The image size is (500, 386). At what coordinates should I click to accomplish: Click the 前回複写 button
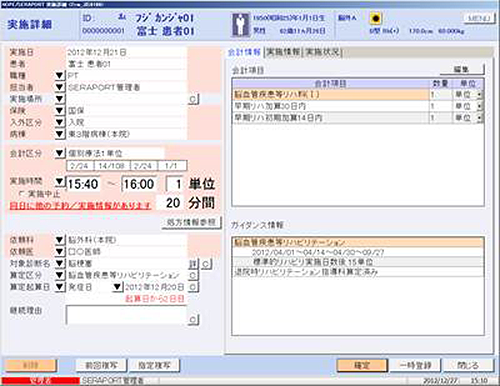pos(101,365)
